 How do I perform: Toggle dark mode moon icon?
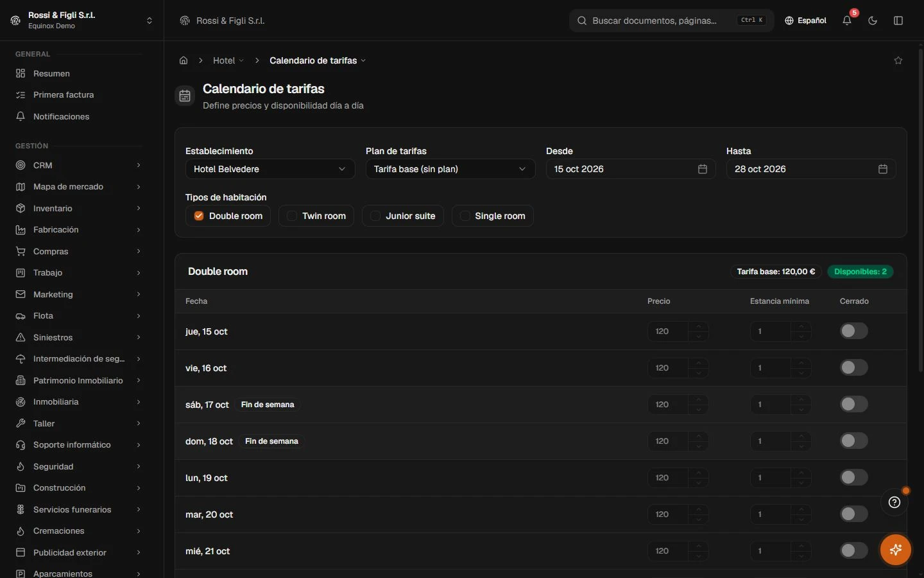pos(873,21)
